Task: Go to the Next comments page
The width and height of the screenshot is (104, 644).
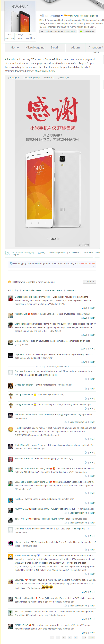Action: pyautogui.click(x=92, y=638)
